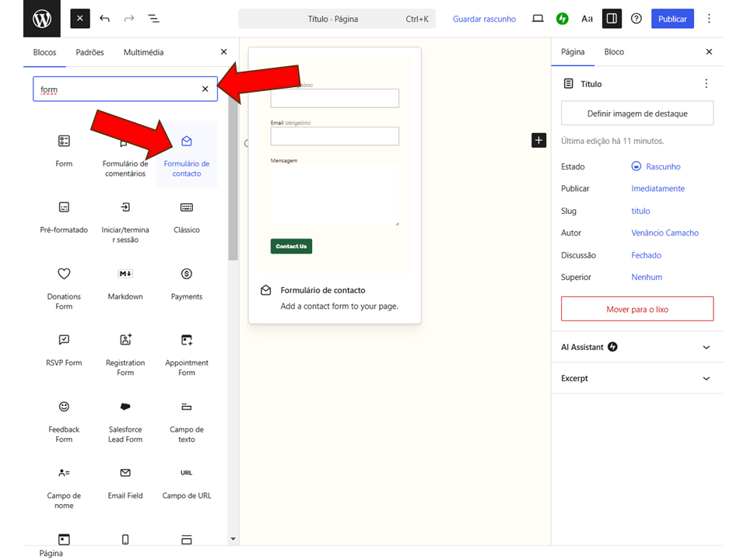This screenshot has width=747, height=560.
Task: Click the Guardar rascunho link
Action: click(484, 19)
